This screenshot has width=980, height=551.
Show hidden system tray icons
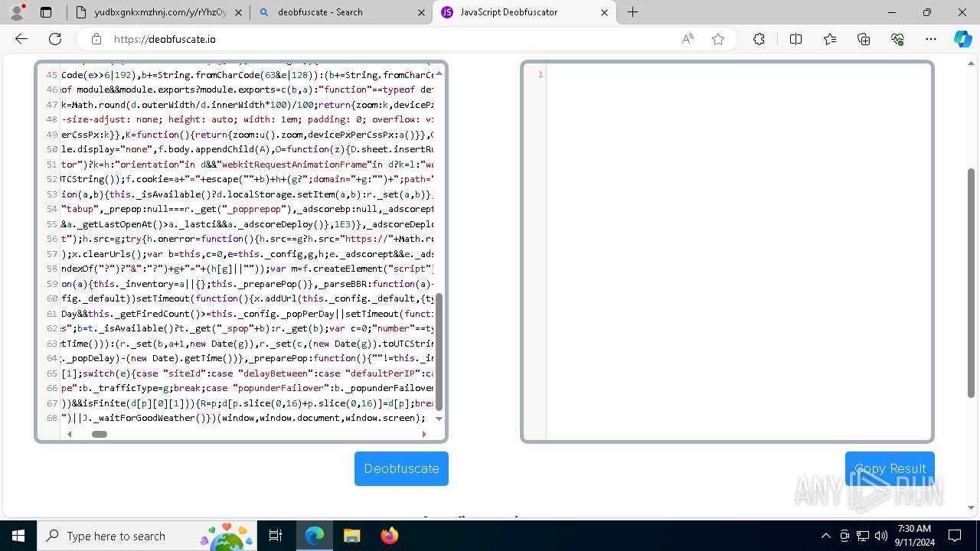[x=825, y=536]
